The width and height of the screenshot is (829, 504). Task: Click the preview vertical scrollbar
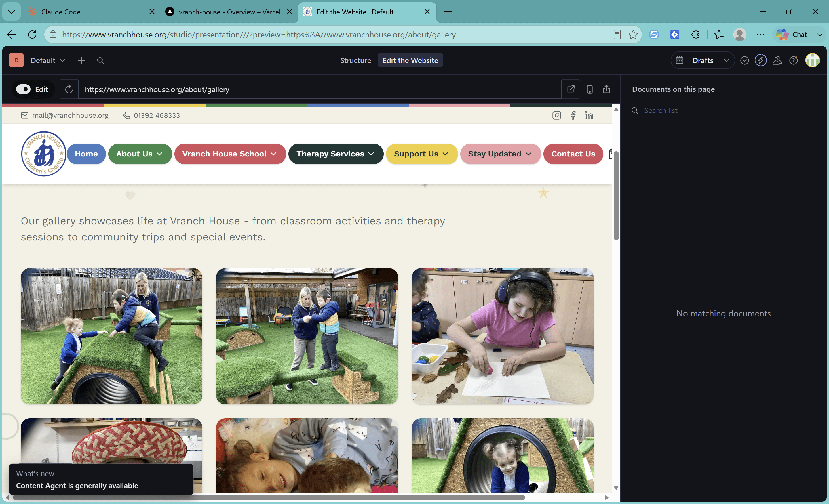coord(616,196)
